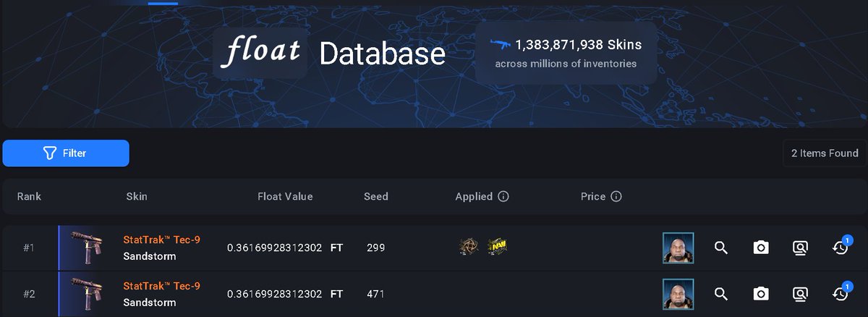The height and width of the screenshot is (317, 868).
Task: Click seed value 471
Action: pyautogui.click(x=375, y=294)
